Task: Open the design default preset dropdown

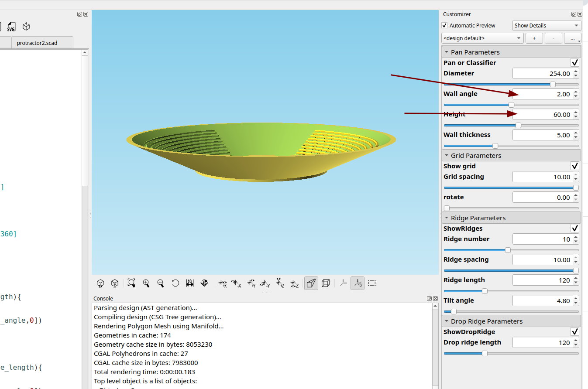Action: pyautogui.click(x=482, y=38)
